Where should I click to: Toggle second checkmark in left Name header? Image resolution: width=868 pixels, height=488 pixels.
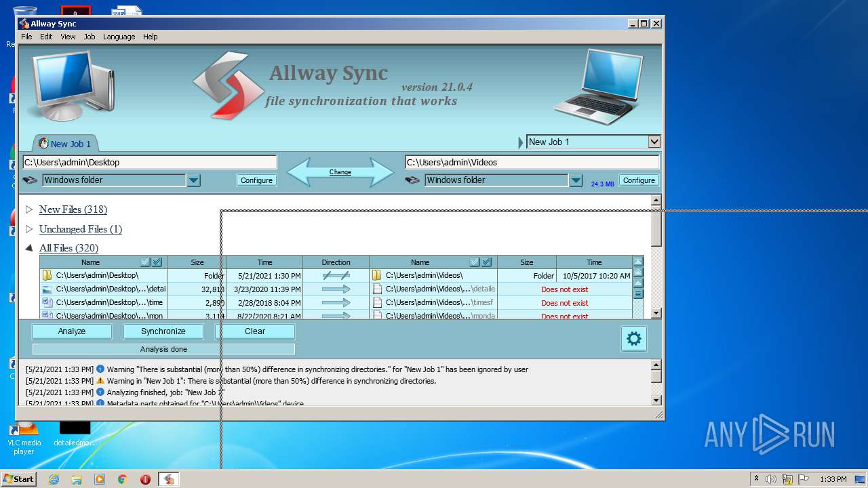[x=157, y=262]
